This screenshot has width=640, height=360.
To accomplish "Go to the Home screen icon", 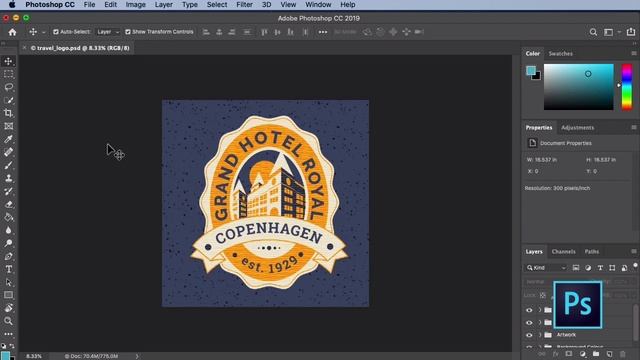I will coord(12,32).
